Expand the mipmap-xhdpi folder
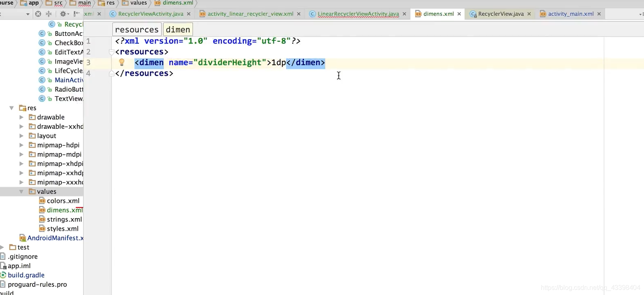The width and height of the screenshot is (644, 295). (21, 164)
